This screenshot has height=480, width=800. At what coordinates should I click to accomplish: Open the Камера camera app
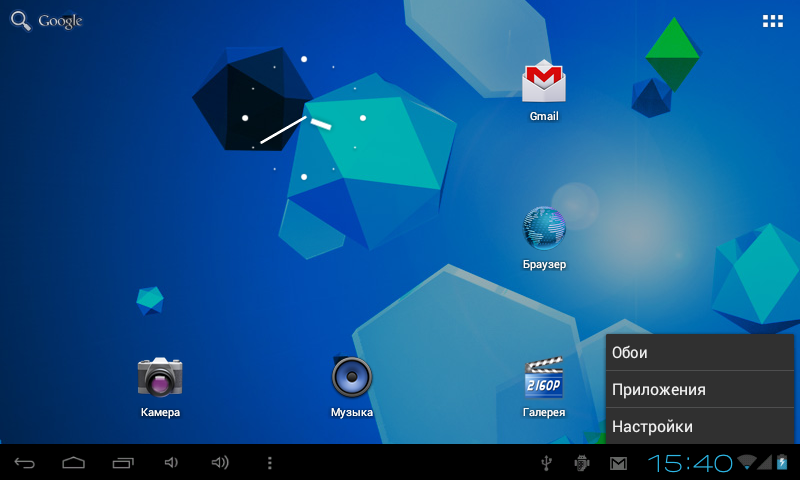[x=160, y=387]
